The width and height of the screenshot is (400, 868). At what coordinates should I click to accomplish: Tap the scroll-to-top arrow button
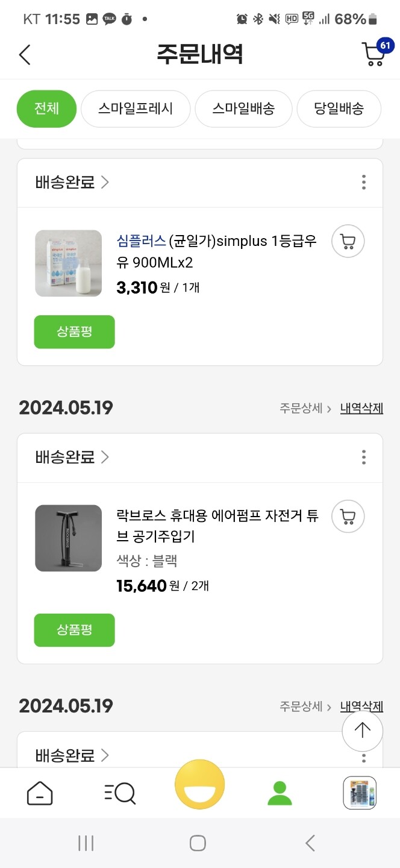(362, 731)
